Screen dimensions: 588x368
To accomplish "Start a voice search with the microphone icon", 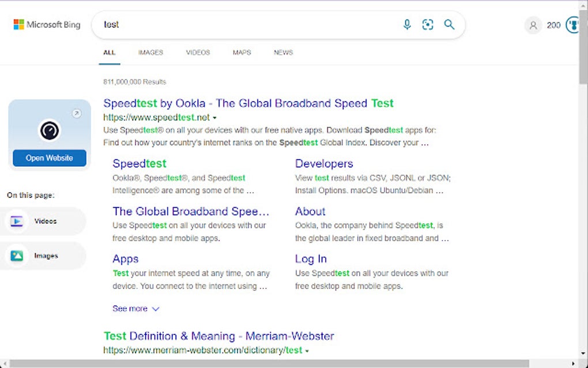I will (x=407, y=24).
